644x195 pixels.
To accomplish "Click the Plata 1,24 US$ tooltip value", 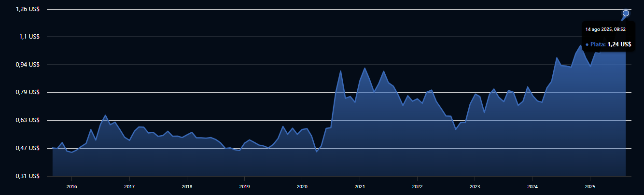I will coord(608,44).
